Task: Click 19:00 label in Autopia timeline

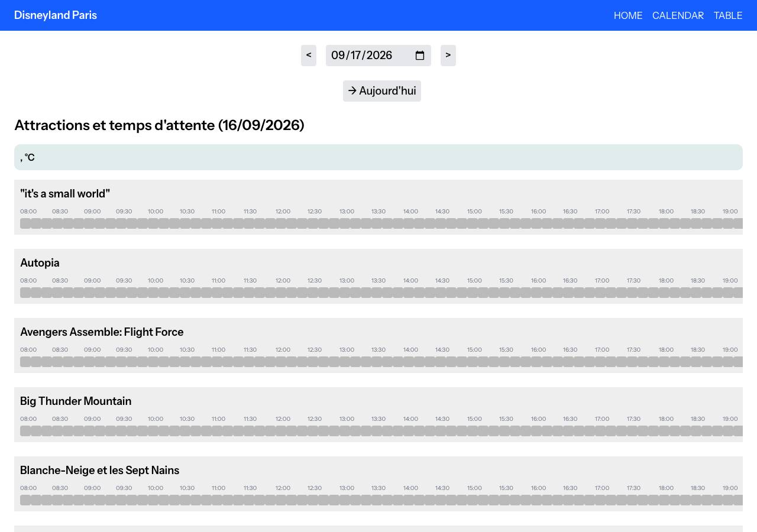Action: [730, 281]
